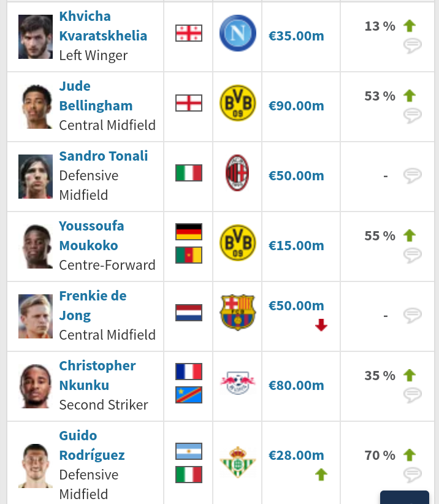Open Khvicha Kvaratskhelia's profile link
The height and width of the screenshot is (504, 439).
(x=103, y=26)
